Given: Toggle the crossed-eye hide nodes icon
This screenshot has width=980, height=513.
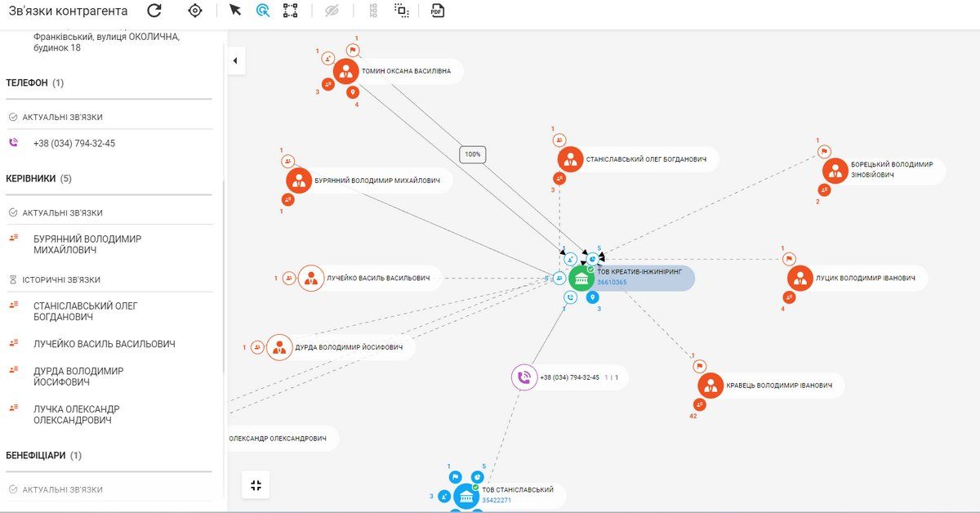Looking at the screenshot, I should pos(332,11).
